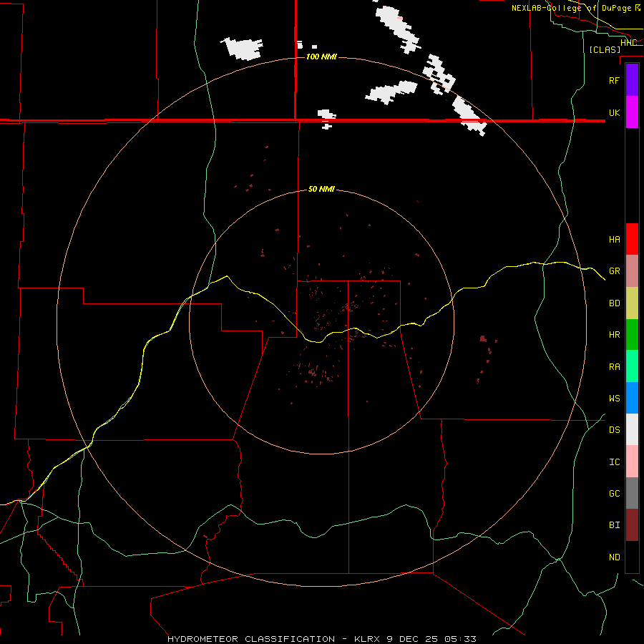Click the GC legend label
The height and width of the screenshot is (644, 644).
[x=615, y=494]
